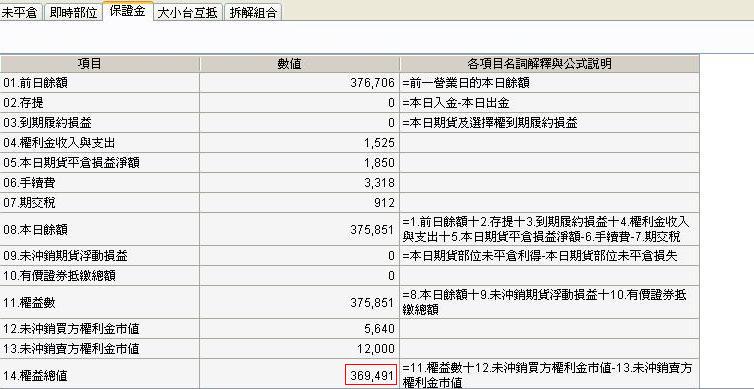The image size is (754, 389).
Task: Select the 01.前日餘額 row
Action: click(x=350, y=83)
